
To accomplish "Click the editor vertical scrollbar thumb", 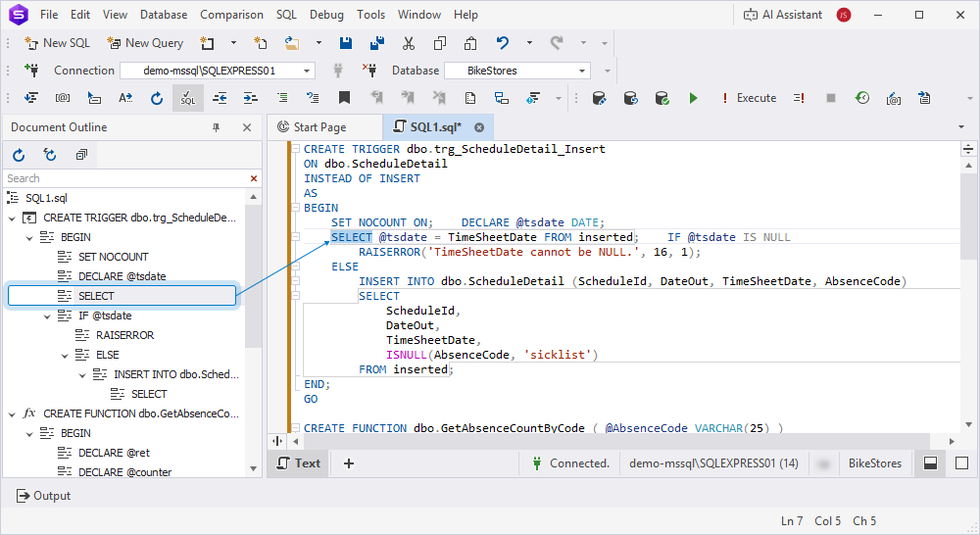I will point(969,217).
